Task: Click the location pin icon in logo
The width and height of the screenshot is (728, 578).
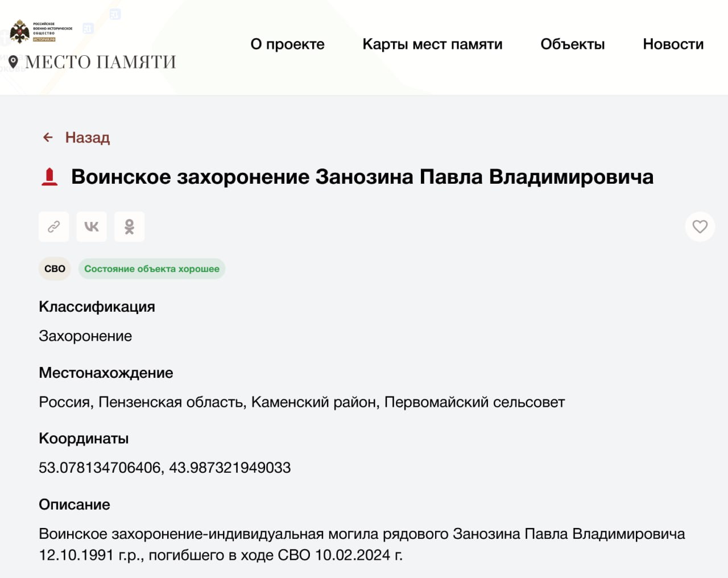Action: [14, 61]
